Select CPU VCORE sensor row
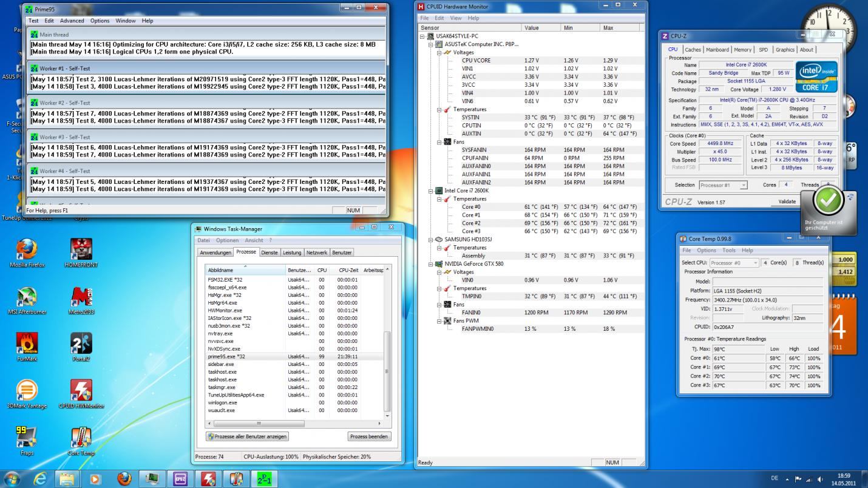The width and height of the screenshot is (868, 488). click(531, 61)
